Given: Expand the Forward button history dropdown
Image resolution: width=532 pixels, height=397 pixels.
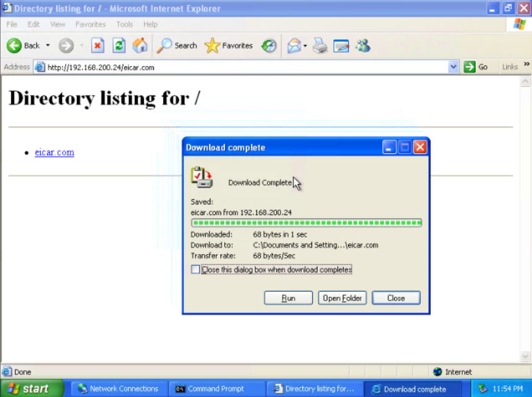Looking at the screenshot, I should (x=81, y=45).
